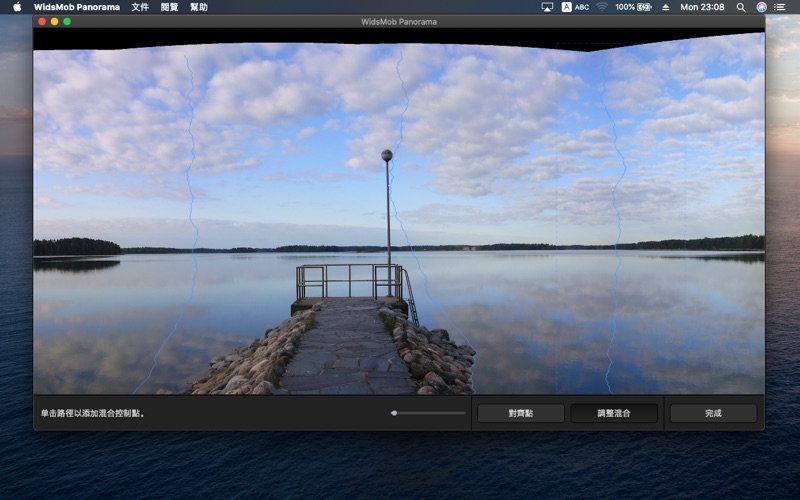Click the eject icon in menu bar
The height and width of the screenshot is (500, 800).
click(x=666, y=7)
